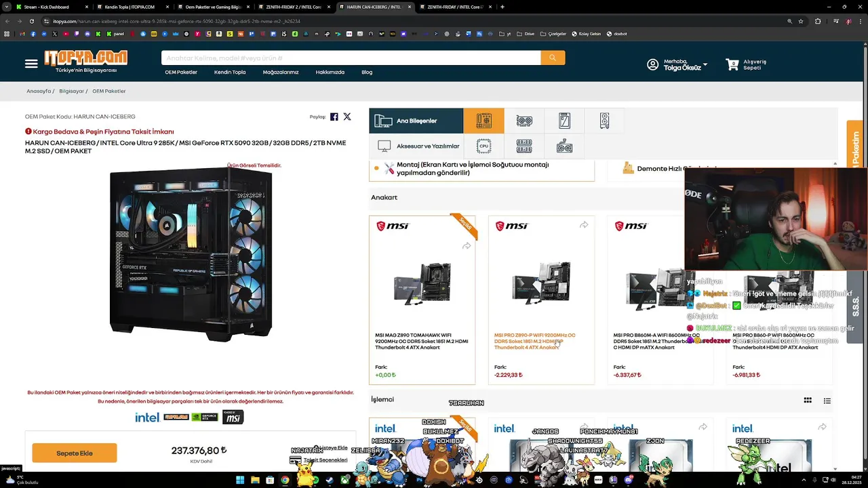The width and height of the screenshot is (868, 488).
Task: Open the OEM Paketler menu item
Action: pos(181,73)
